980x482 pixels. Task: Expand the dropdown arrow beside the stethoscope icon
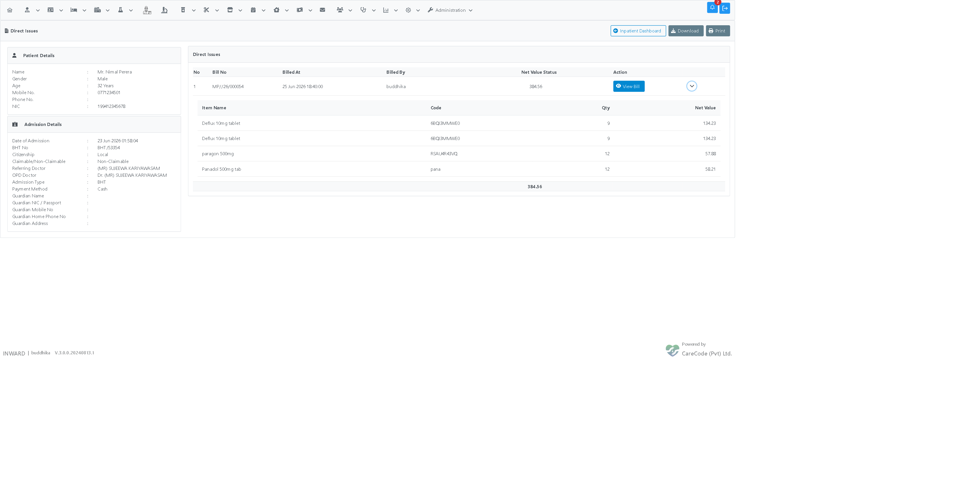374,11
